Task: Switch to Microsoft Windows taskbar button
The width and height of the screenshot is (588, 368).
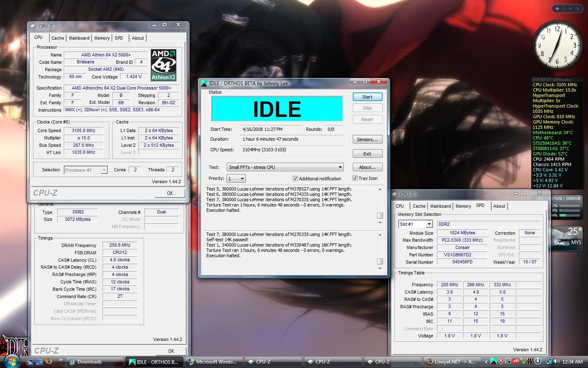Action: tap(214, 362)
